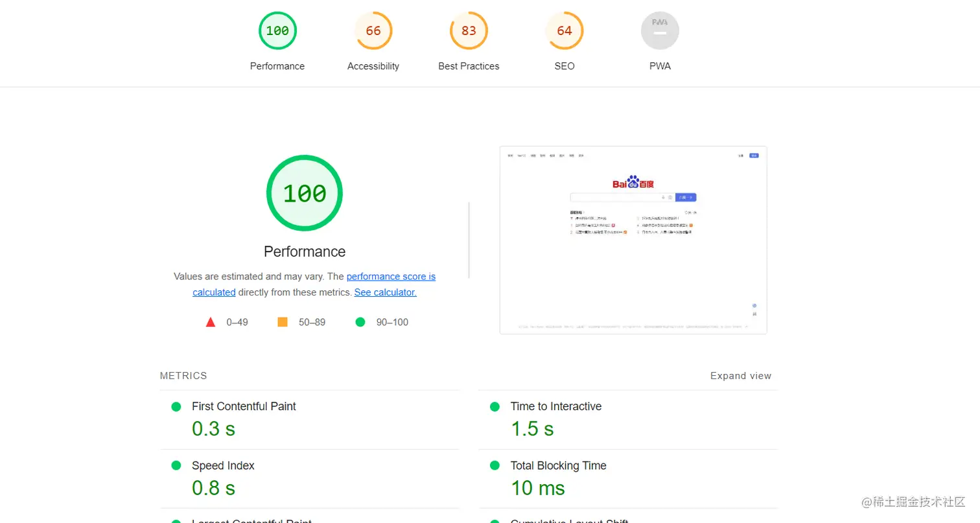
Task: Click the 90–100 legend range text
Action: [392, 322]
